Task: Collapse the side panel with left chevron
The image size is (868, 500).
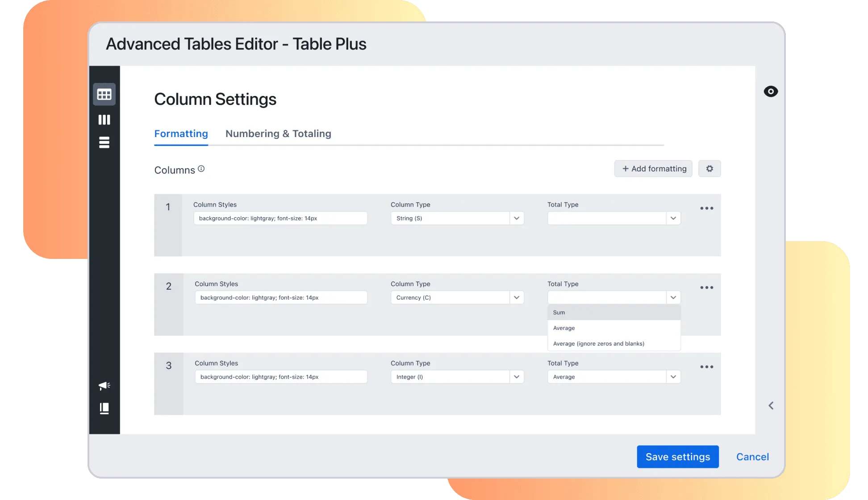Action: [771, 405]
